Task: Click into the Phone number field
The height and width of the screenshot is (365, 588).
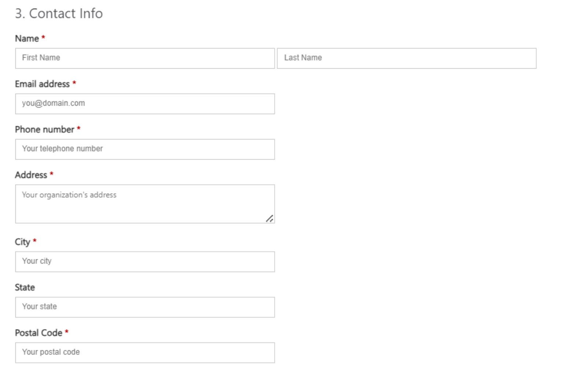Action: click(x=145, y=149)
